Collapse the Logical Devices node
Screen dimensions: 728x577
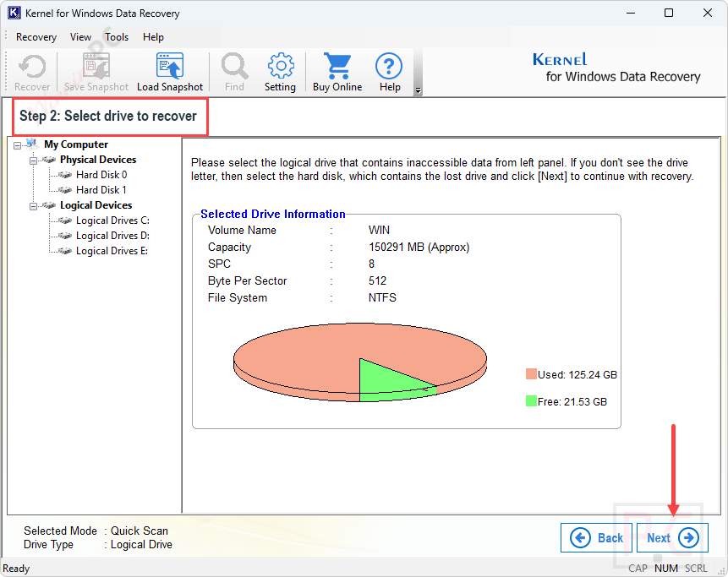pyautogui.click(x=34, y=206)
